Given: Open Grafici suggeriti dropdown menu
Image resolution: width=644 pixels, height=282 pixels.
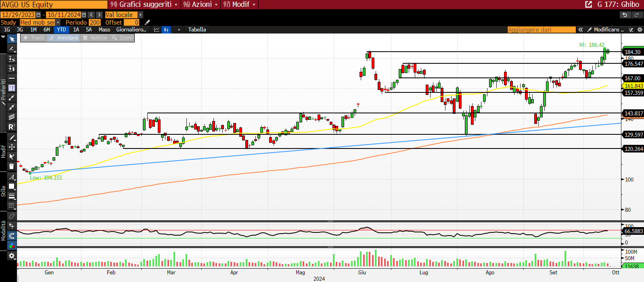Looking at the screenshot, I should [144, 4].
